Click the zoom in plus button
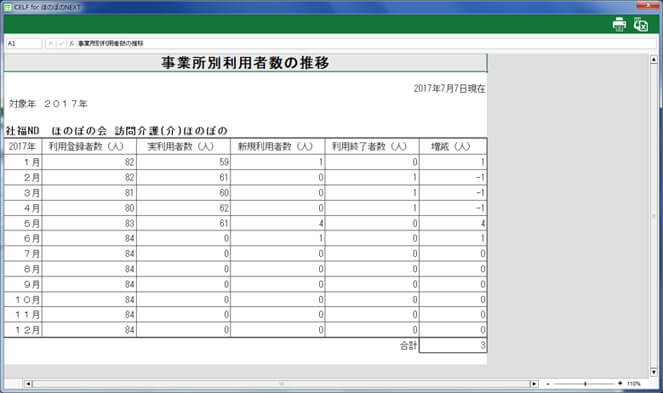This screenshot has width=663, height=393. tap(620, 383)
